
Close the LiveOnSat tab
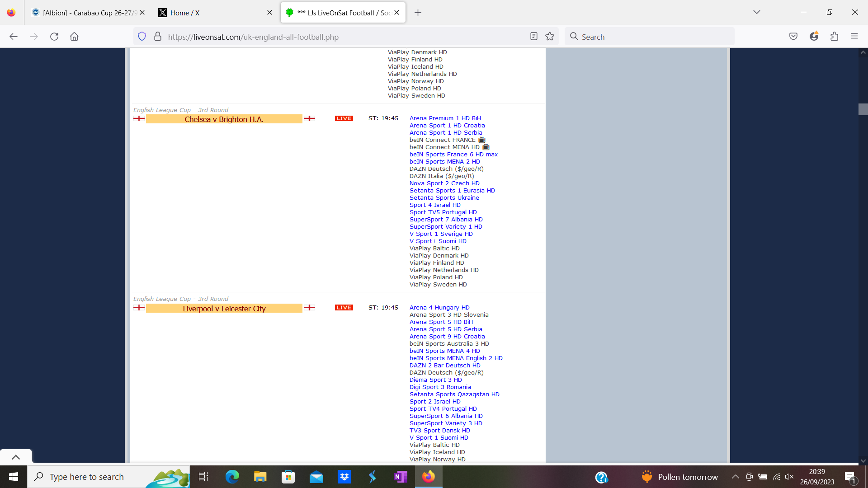(x=397, y=13)
